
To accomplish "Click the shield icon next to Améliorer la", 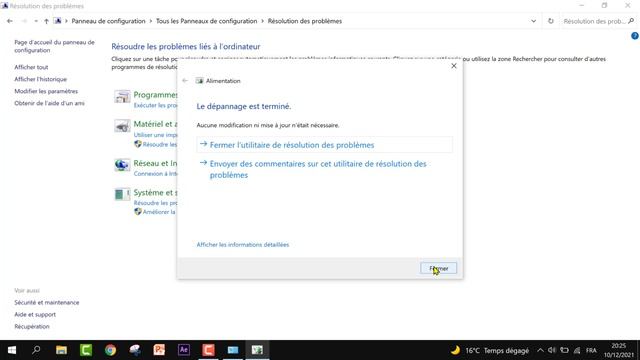I will click(138, 211).
